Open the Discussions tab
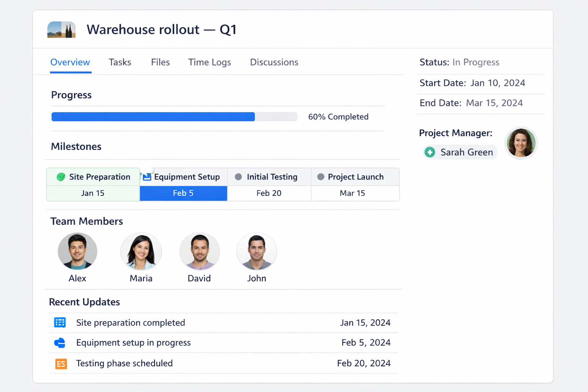 pyautogui.click(x=274, y=62)
